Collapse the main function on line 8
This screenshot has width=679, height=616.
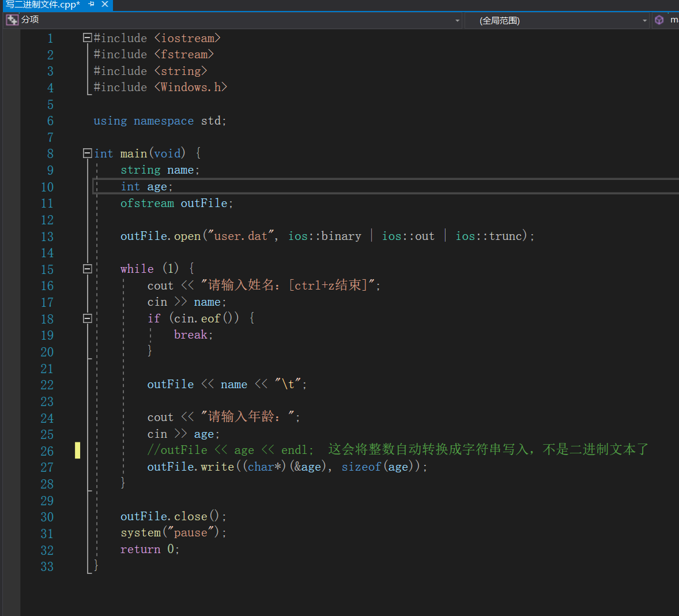[88, 153]
